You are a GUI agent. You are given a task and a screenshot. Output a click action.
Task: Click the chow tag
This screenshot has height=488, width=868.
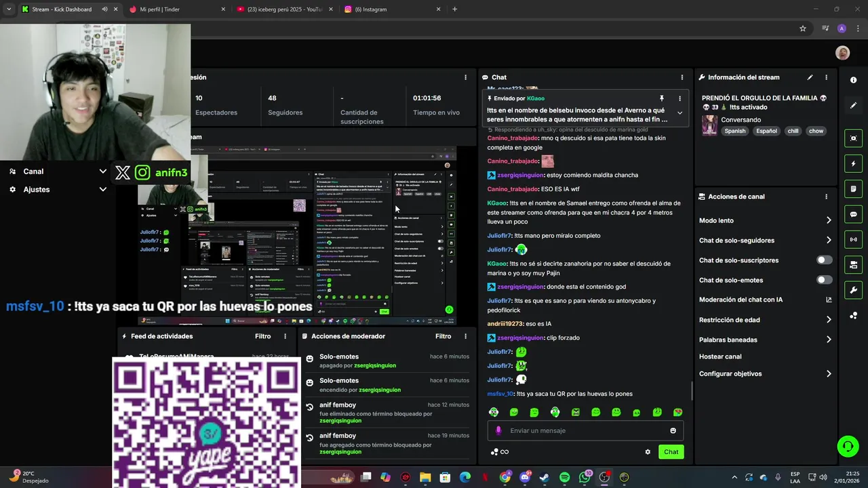[x=816, y=131]
